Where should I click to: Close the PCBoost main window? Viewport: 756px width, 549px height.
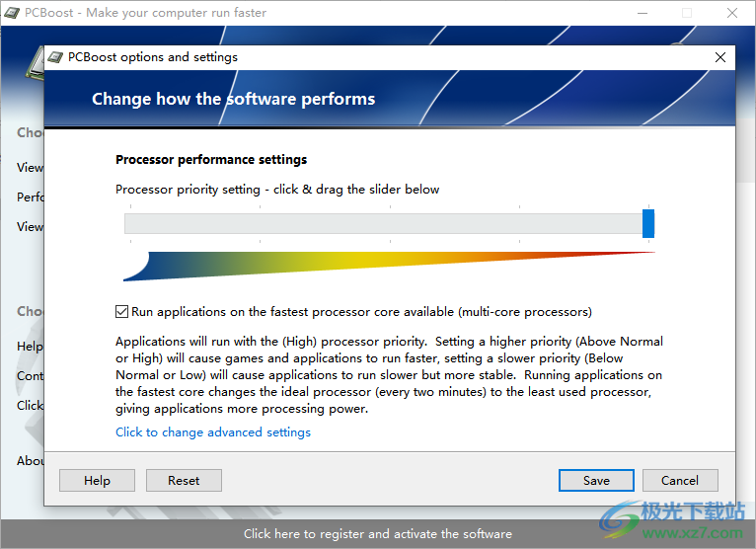pyautogui.click(x=732, y=13)
